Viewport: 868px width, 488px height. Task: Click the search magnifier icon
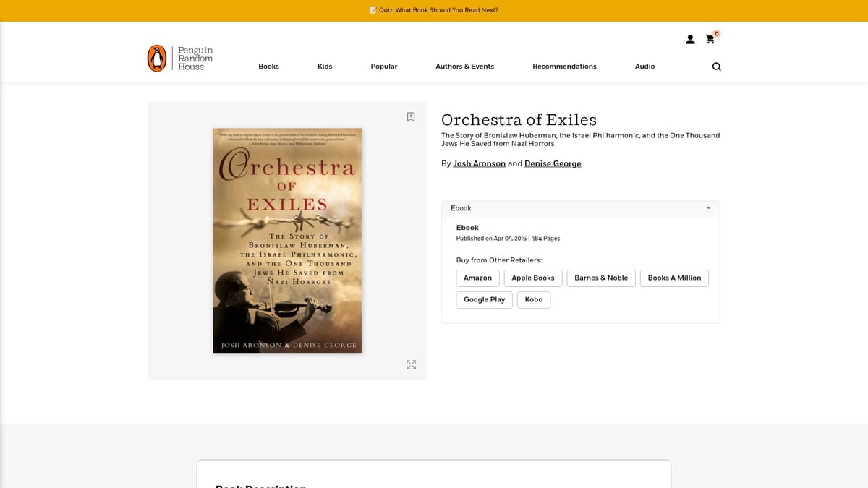[x=716, y=67]
